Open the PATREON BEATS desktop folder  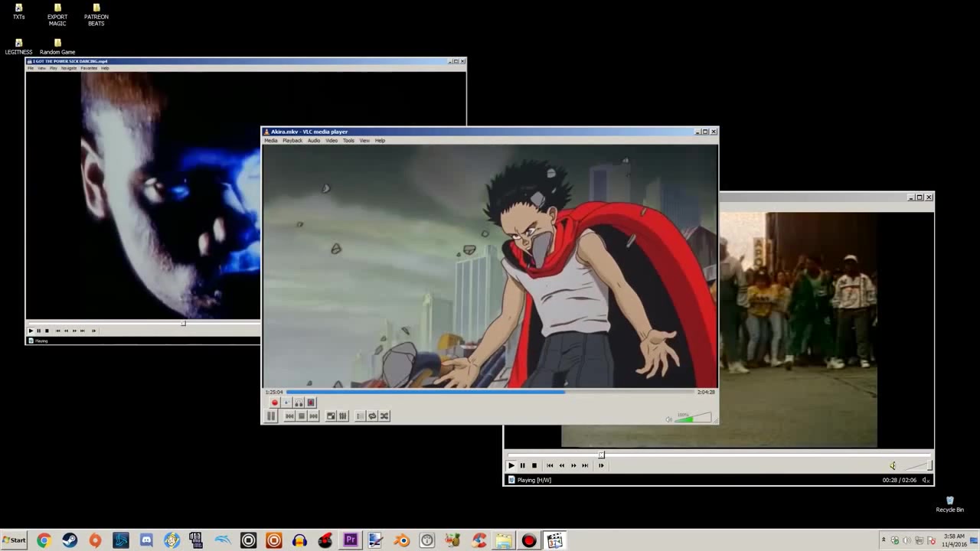[96, 14]
